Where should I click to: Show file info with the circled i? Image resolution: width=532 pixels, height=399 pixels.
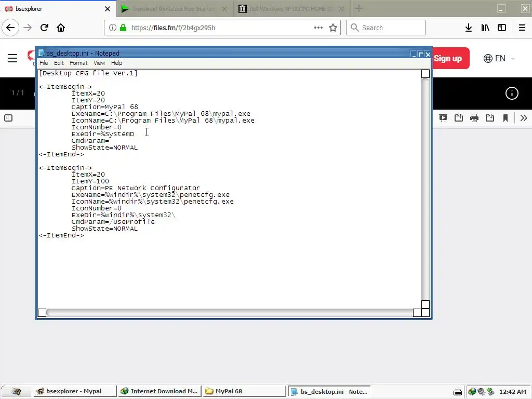512,94
